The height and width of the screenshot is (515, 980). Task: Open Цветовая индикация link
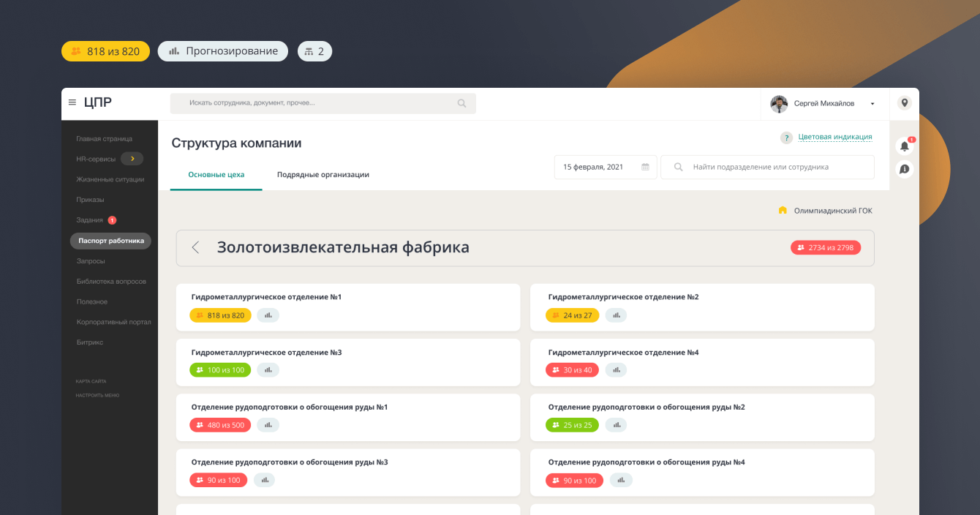[835, 137]
